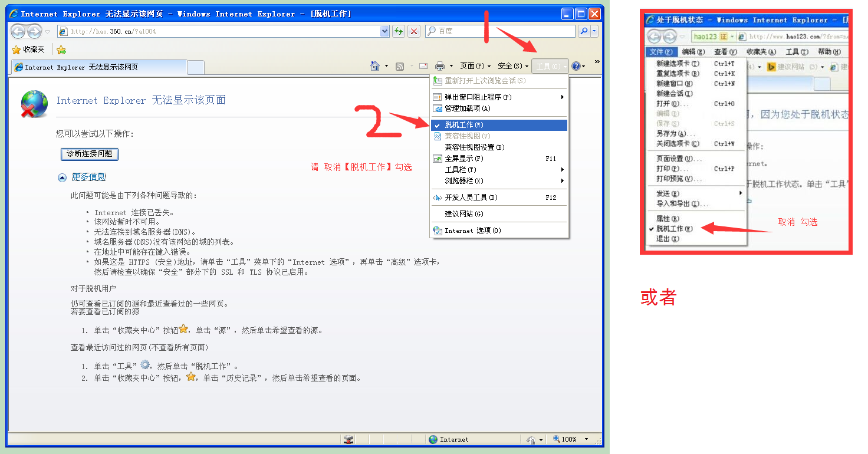The image size is (868, 454).
Task: Click the protected mode lock icon in status bar
Action: [531, 439]
